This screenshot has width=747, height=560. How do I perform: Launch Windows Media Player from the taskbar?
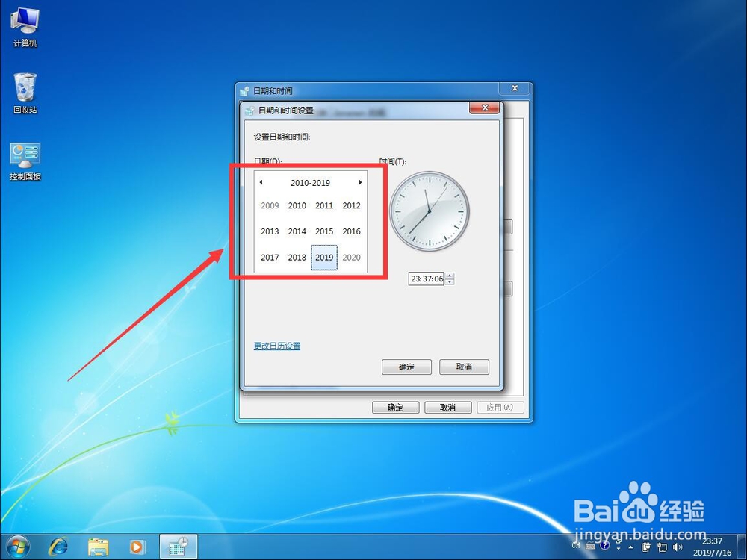tap(137, 547)
